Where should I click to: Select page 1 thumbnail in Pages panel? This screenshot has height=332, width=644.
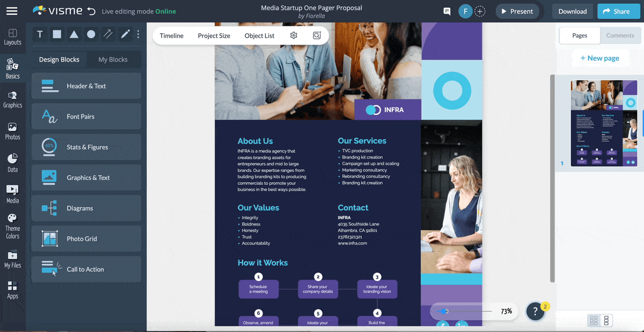point(604,124)
